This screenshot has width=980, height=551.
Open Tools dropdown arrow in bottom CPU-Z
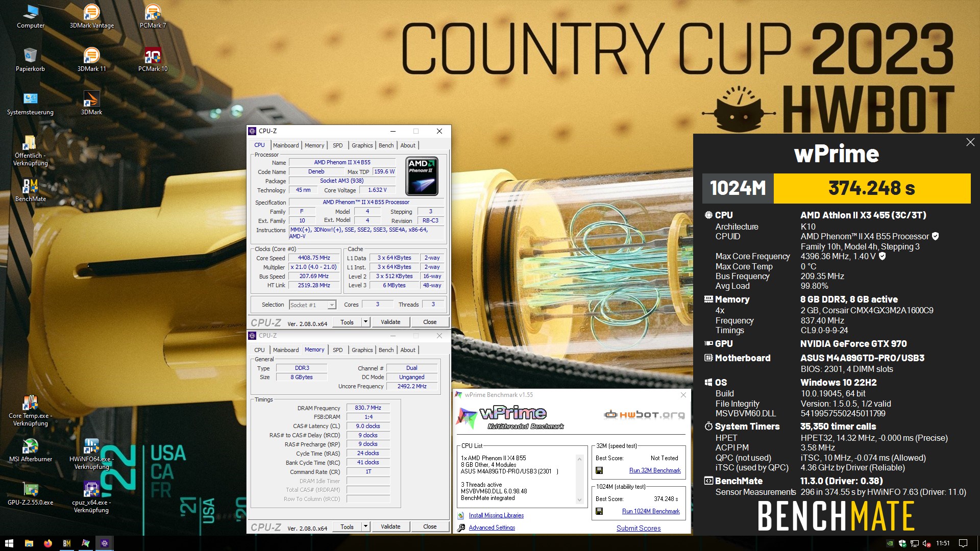[365, 527]
